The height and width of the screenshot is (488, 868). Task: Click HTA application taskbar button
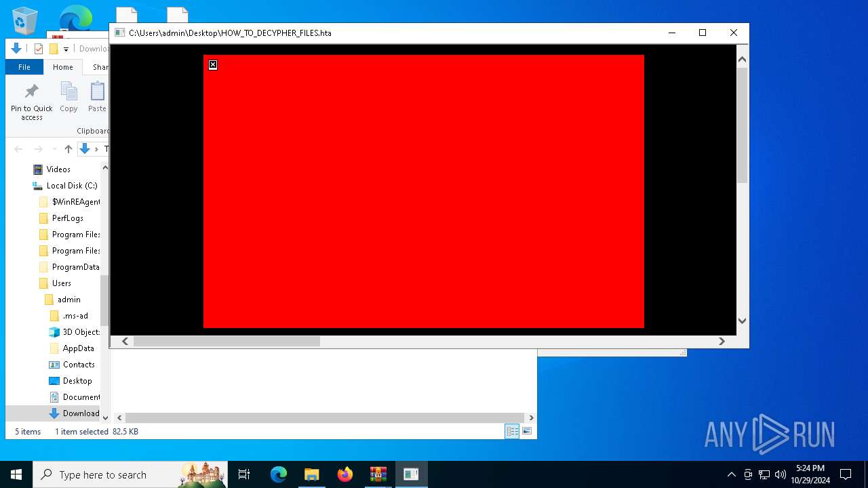(411, 474)
